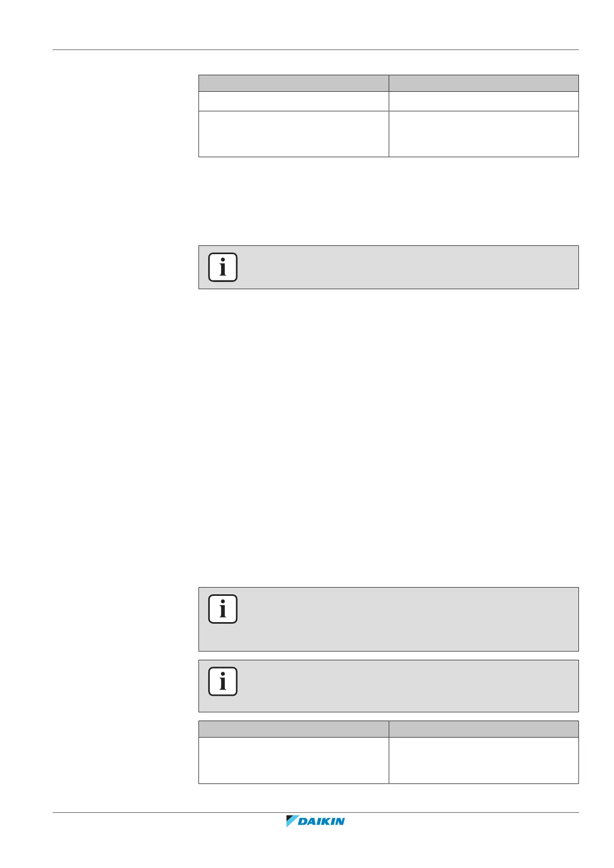Click the right body cell of the bottom table
The image size is (614, 868).
(484, 760)
